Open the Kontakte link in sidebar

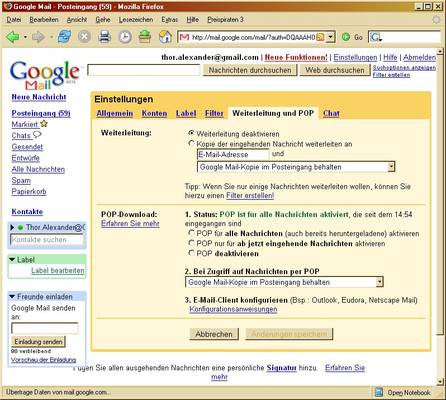pyautogui.click(x=27, y=212)
